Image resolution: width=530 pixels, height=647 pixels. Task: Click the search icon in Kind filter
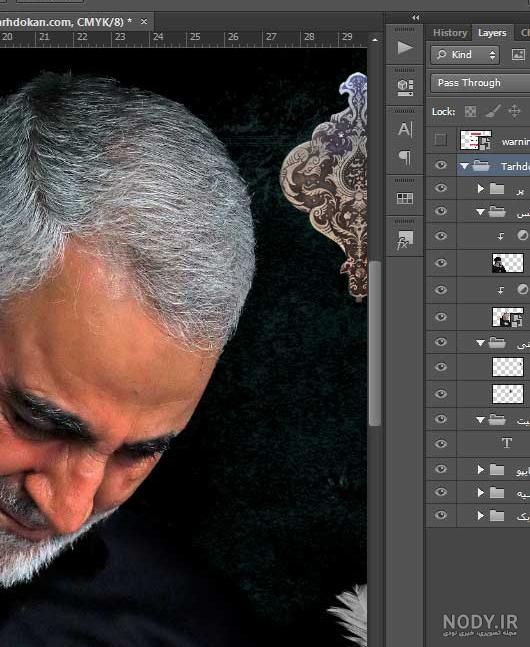pos(441,54)
